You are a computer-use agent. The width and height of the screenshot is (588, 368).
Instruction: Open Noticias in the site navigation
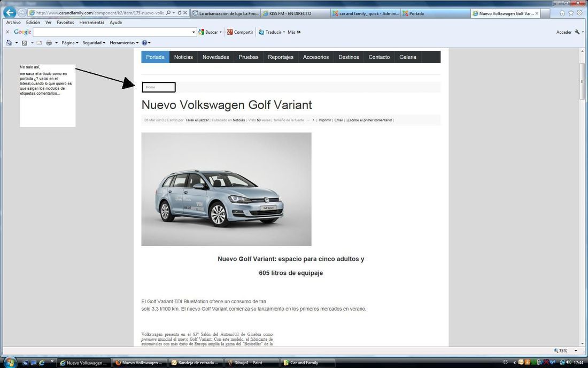183,57
